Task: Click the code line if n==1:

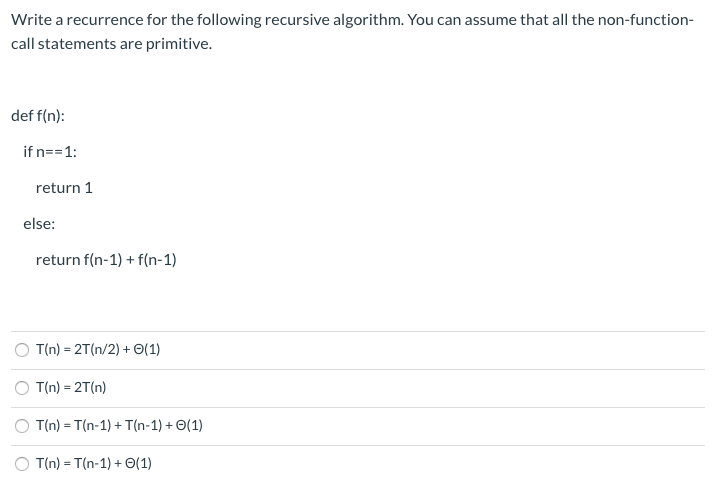Action: pos(50,151)
